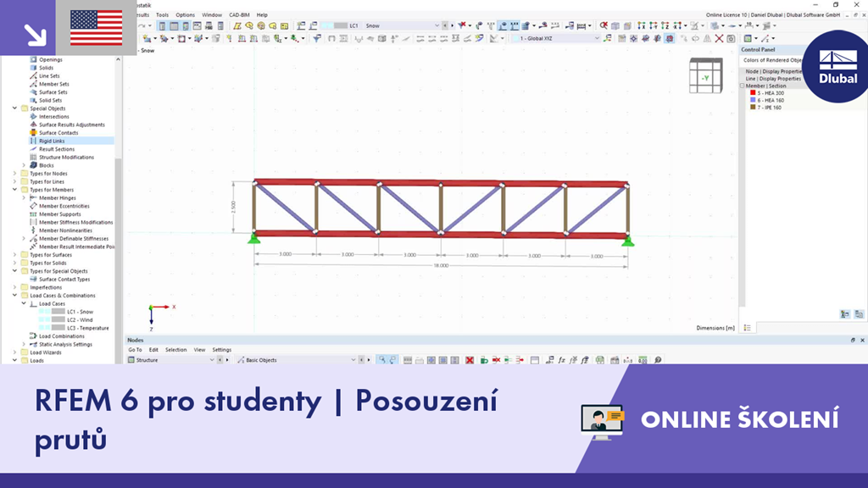Click the first of the three highlighted layout icons in the top toolbar row
The height and width of the screenshot is (488, 868).
[162, 25]
